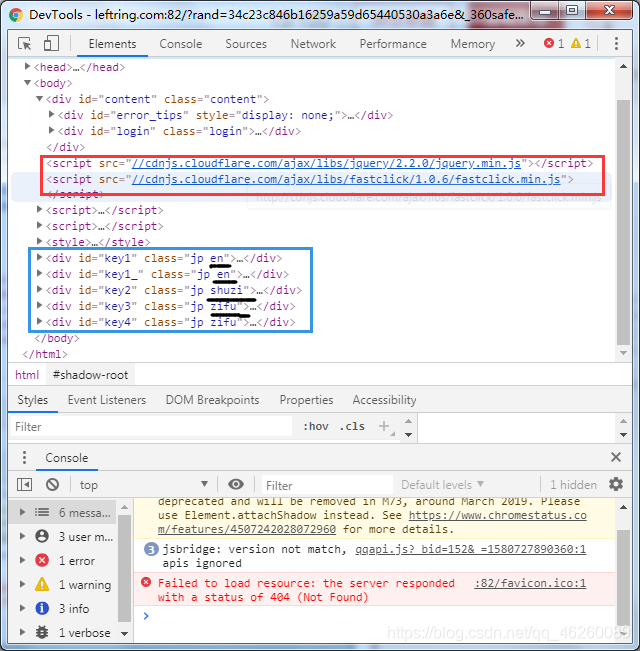The height and width of the screenshot is (651, 640).
Task: Toggle the device toolbar icon
Action: pyautogui.click(x=51, y=44)
